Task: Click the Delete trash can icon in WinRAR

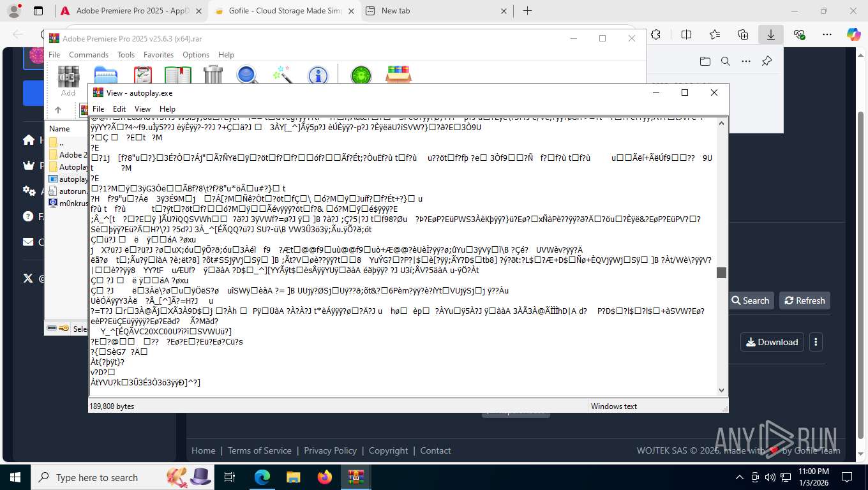Action: (x=213, y=75)
